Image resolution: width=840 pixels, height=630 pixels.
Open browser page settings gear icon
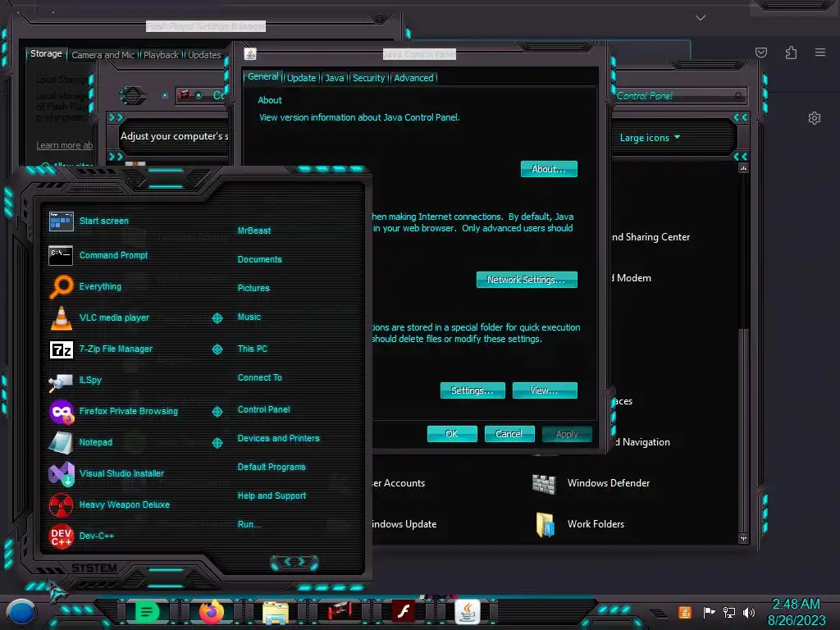tap(815, 118)
